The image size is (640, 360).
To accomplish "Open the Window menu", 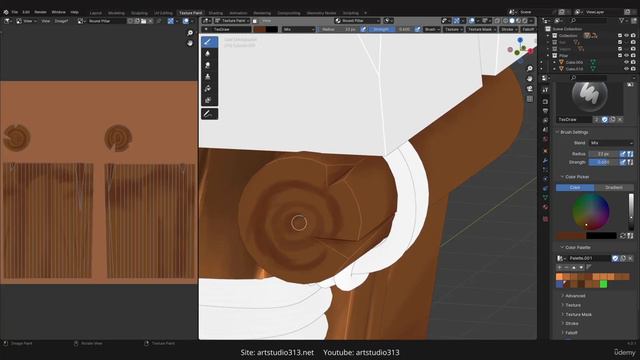I will coord(58,12).
